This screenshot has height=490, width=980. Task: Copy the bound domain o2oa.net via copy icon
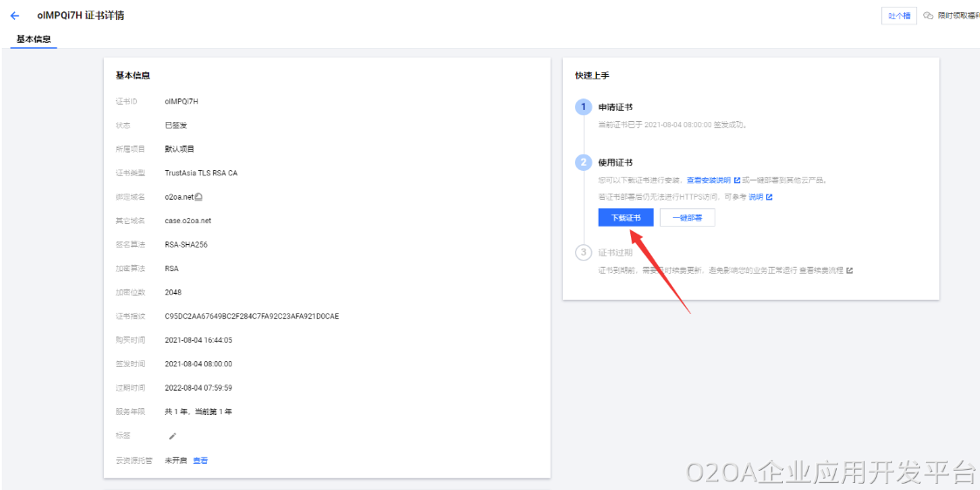point(199,197)
